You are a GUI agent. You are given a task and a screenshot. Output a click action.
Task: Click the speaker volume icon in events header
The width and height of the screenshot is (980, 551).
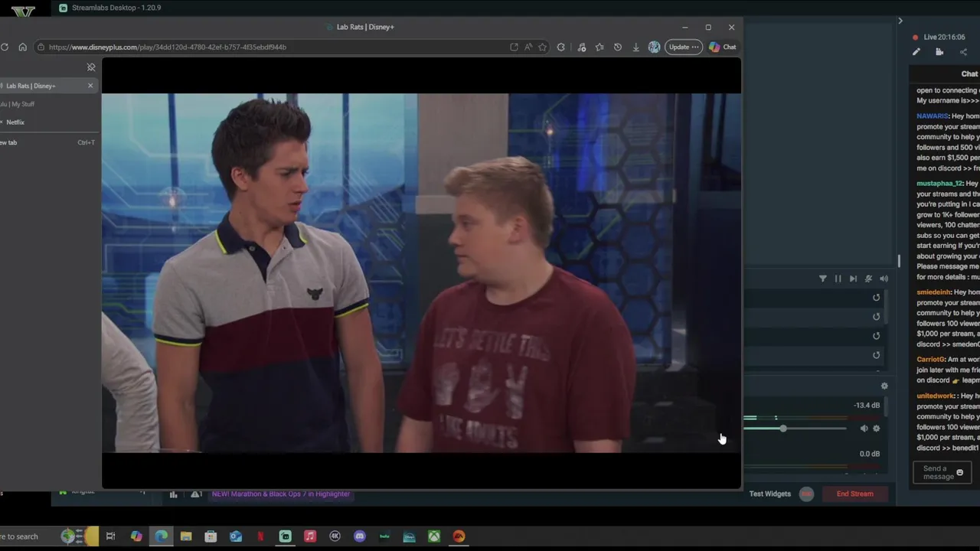884,279
